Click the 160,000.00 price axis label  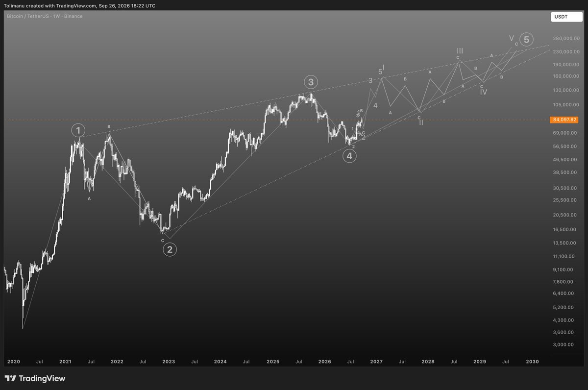565,76
